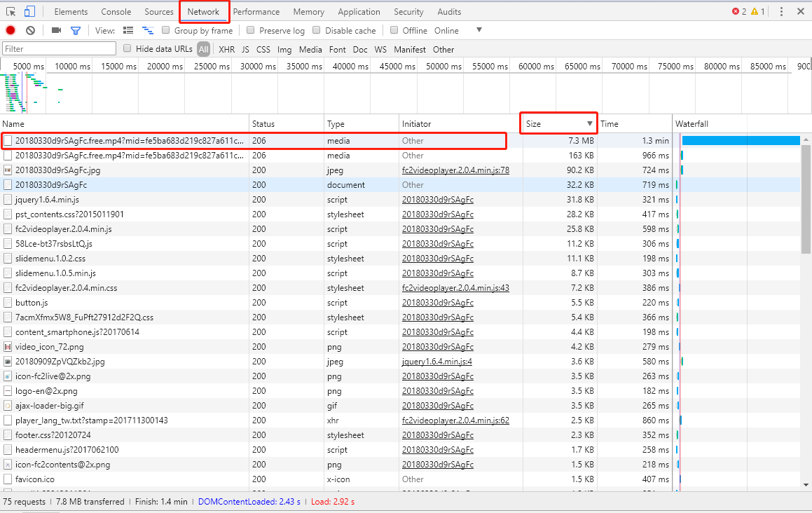Image resolution: width=812 pixels, height=513 pixels.
Task: Open the network throttling dropdown arrow
Action: tap(479, 30)
